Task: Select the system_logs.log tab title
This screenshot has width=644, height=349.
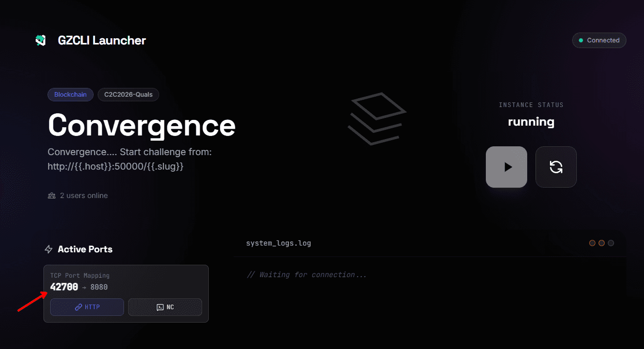Action: (x=279, y=243)
